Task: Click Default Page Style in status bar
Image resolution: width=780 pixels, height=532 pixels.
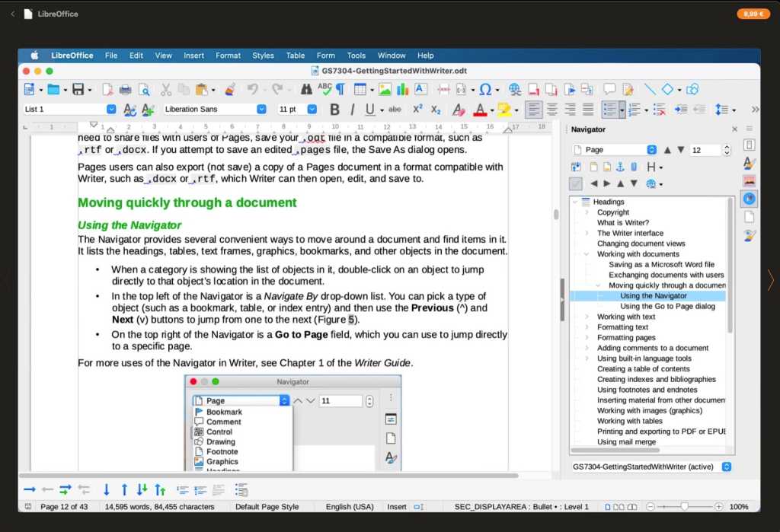Action: 267,507
